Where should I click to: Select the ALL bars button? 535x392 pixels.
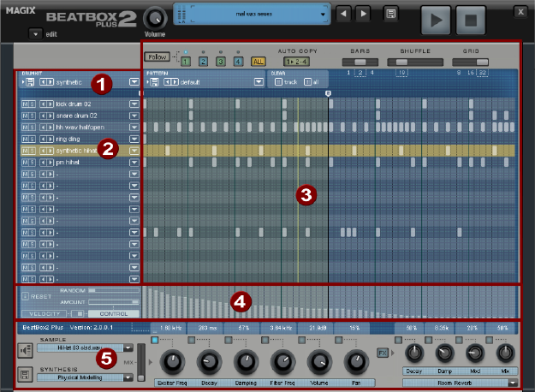click(259, 62)
